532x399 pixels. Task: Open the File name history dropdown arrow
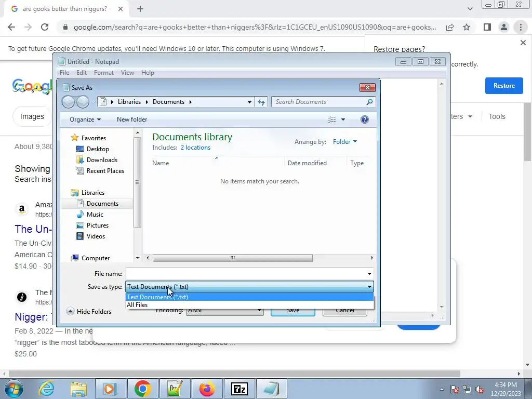(x=369, y=274)
